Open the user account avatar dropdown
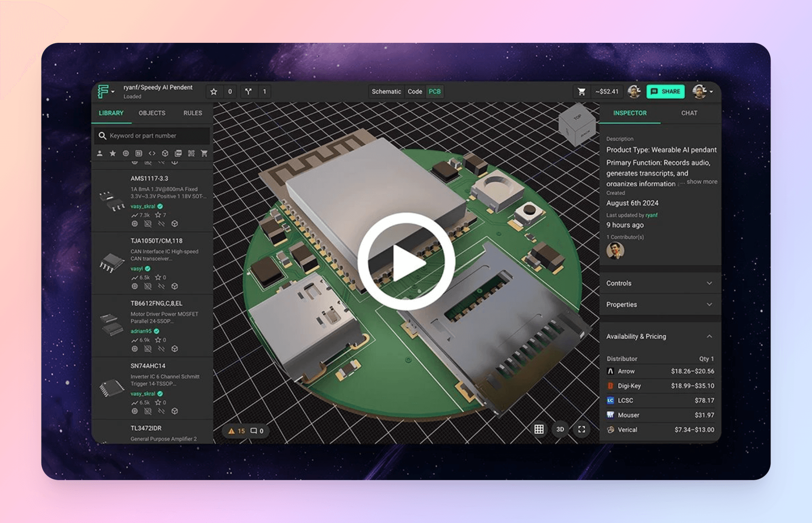 point(703,91)
